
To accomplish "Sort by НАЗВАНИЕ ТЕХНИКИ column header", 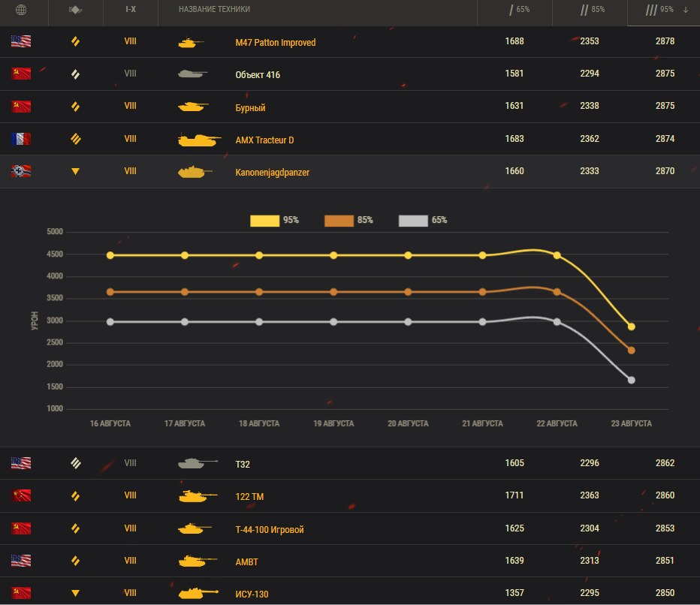I will pyautogui.click(x=214, y=9).
